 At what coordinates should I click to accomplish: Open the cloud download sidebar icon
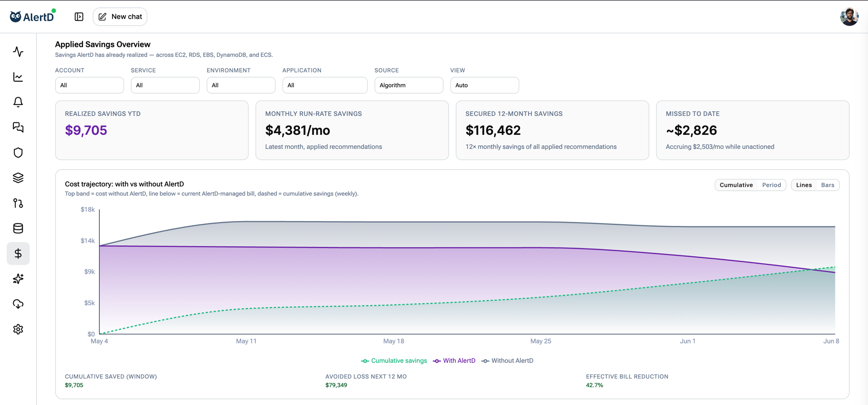18,304
